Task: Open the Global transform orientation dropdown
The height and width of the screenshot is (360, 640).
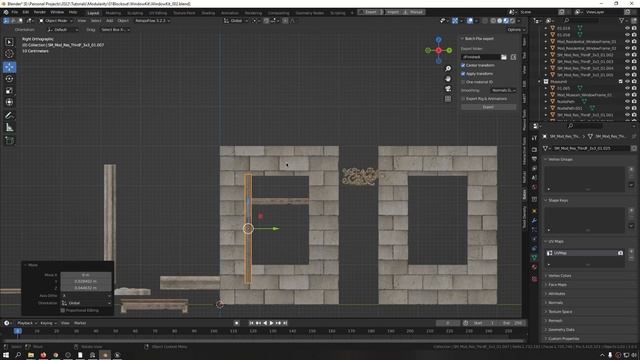Action: pos(235,20)
